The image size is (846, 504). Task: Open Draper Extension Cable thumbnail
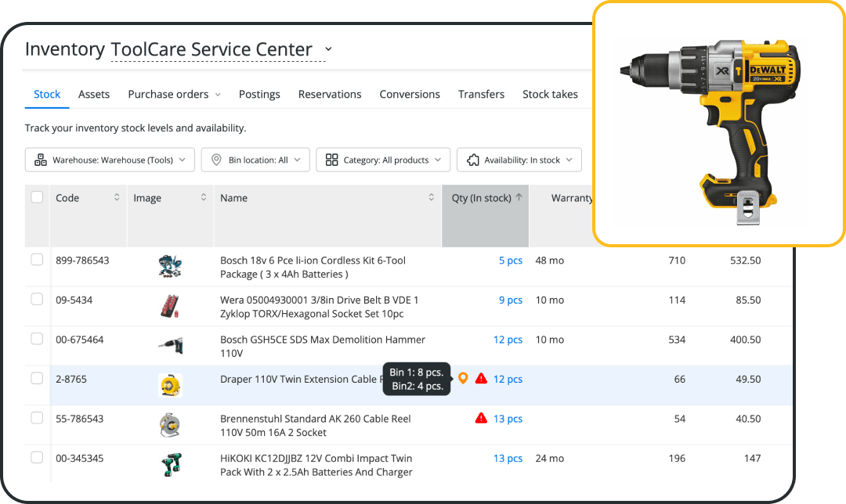click(x=170, y=385)
